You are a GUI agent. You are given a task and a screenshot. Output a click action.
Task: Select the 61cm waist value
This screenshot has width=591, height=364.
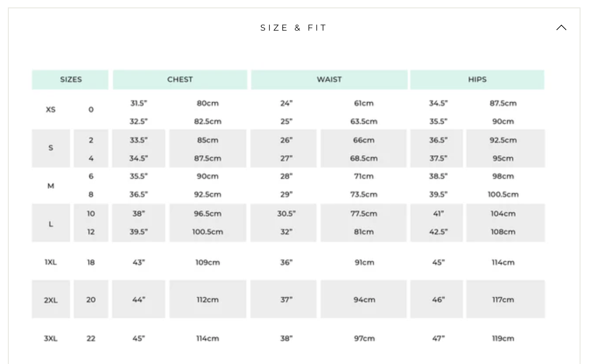(364, 103)
